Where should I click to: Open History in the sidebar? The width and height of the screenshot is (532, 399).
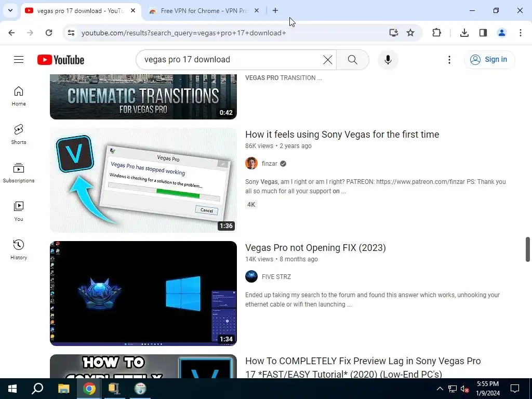pyautogui.click(x=19, y=250)
